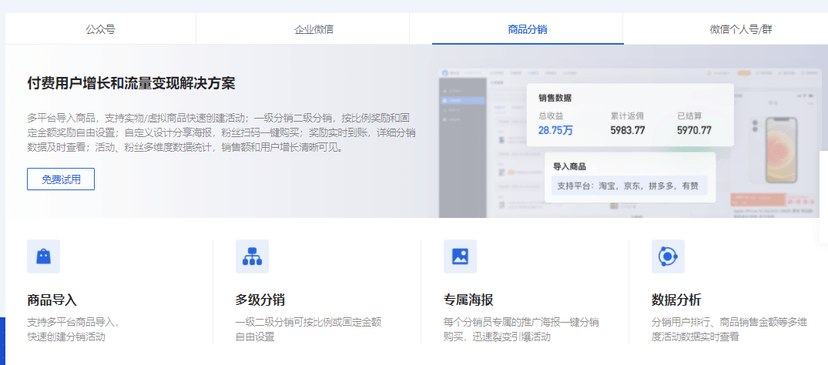This screenshot has height=365, width=828.
Task: Open the 企业微信 tab
Action: coord(314,29)
